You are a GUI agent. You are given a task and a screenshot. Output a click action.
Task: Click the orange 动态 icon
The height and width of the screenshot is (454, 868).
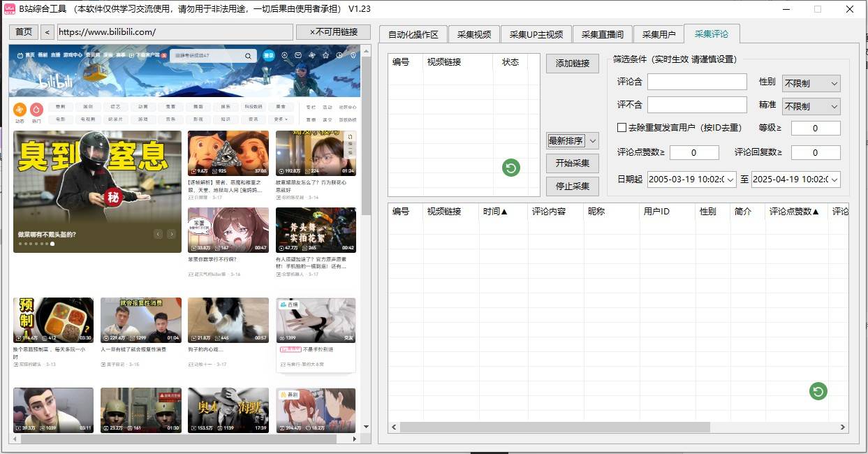pyautogui.click(x=20, y=110)
